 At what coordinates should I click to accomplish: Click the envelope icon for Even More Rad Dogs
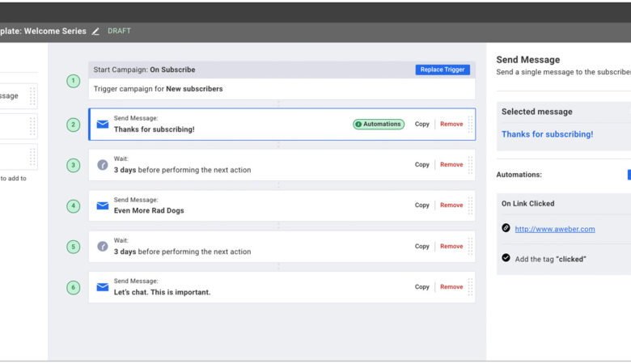pos(103,205)
